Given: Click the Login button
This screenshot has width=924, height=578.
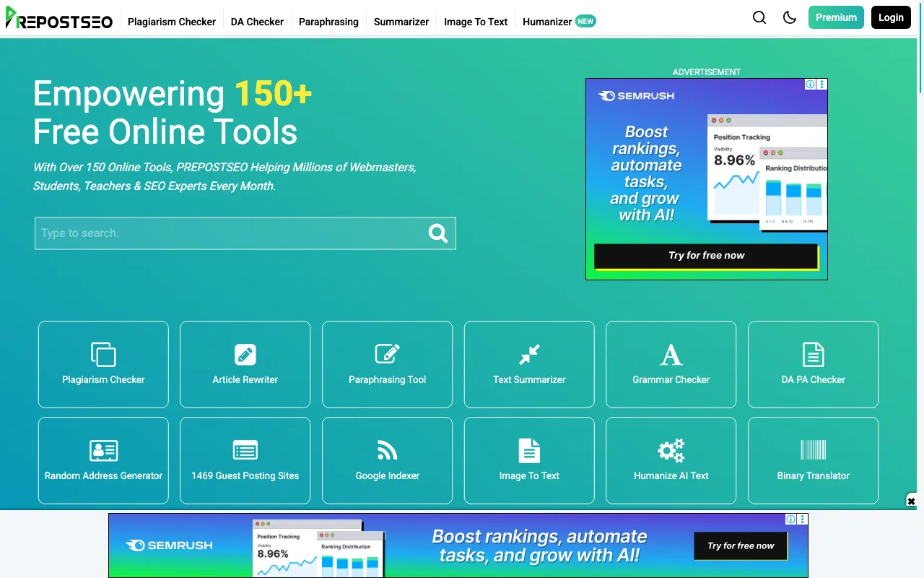Looking at the screenshot, I should (891, 17).
